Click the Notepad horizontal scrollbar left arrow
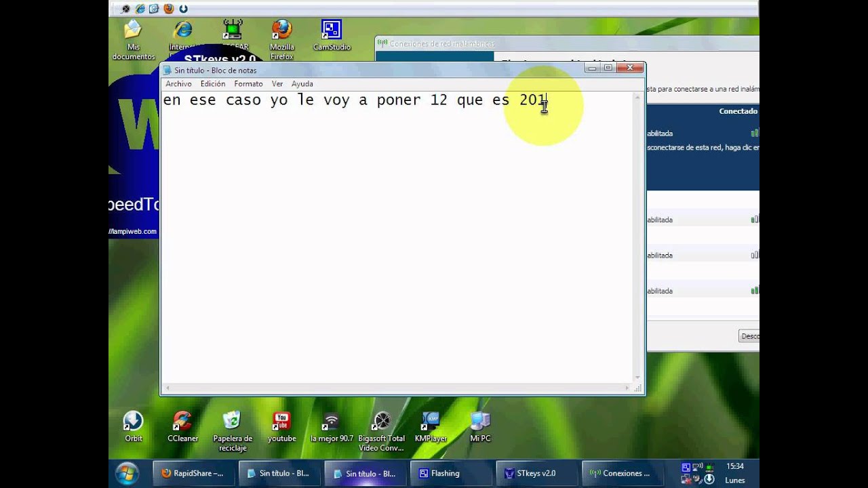Screen dimensions: 868x488 click(167, 388)
